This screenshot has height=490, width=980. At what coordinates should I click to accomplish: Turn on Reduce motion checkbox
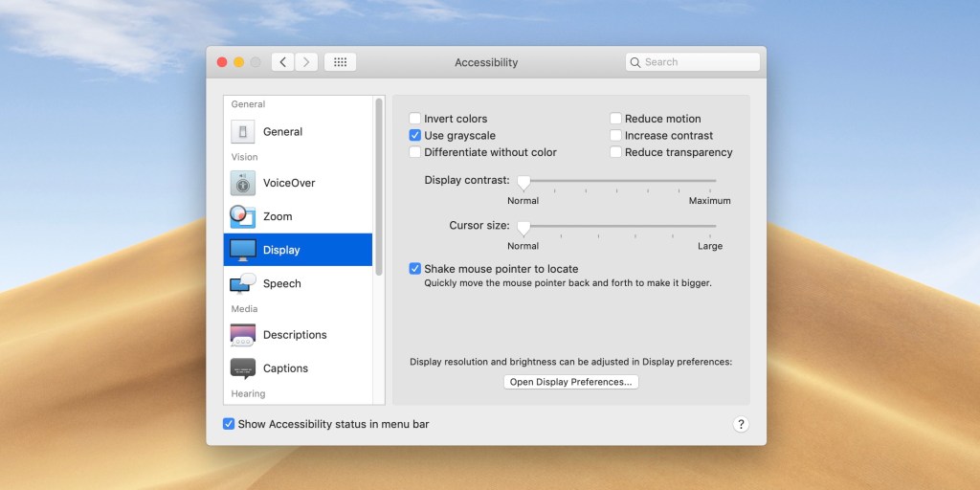616,119
